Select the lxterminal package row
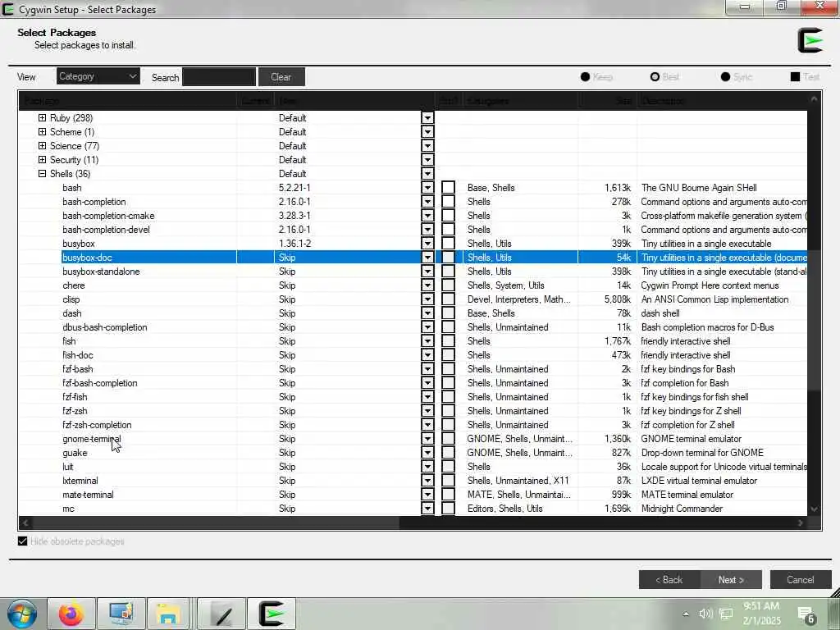 coord(413,480)
